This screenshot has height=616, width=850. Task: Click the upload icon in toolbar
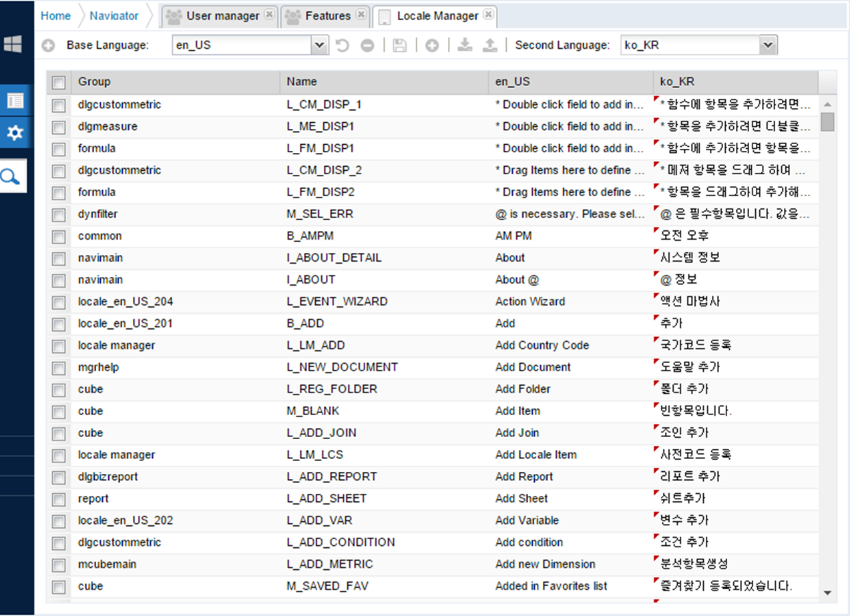pos(490,45)
